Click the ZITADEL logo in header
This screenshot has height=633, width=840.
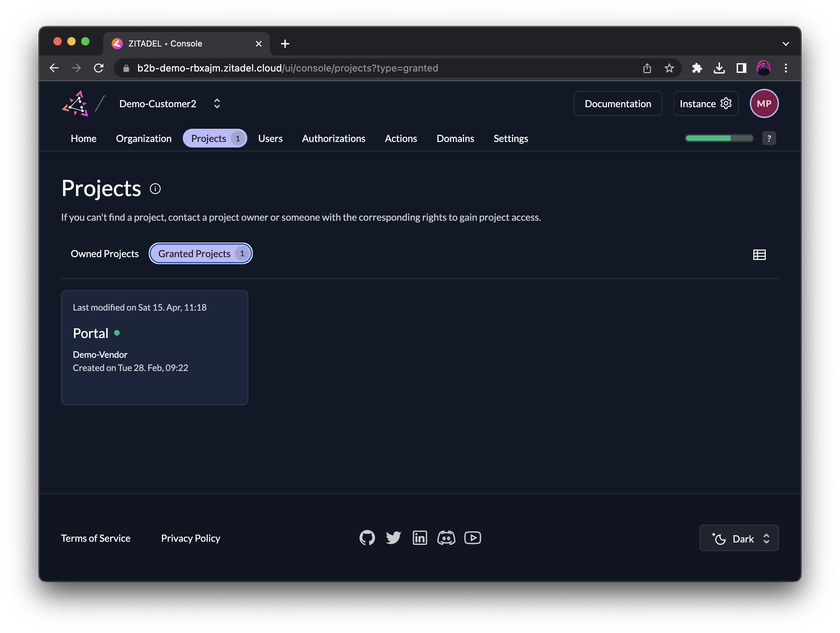75,104
